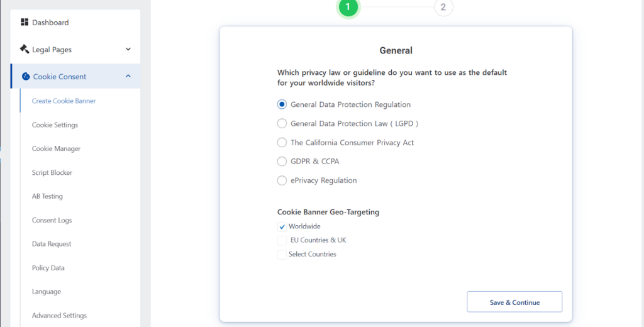The width and height of the screenshot is (644, 327).
Task: Click the Dashboard grid icon
Action: pos(25,22)
